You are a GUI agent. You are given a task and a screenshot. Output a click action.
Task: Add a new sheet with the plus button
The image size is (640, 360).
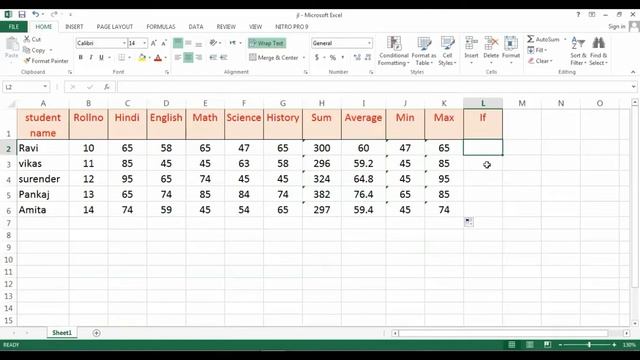point(96,333)
